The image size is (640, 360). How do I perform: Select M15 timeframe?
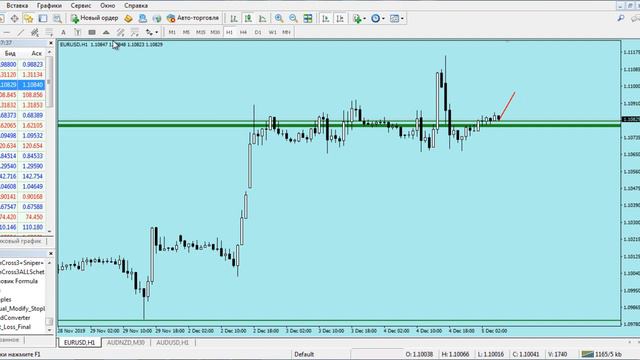pyautogui.click(x=200, y=32)
